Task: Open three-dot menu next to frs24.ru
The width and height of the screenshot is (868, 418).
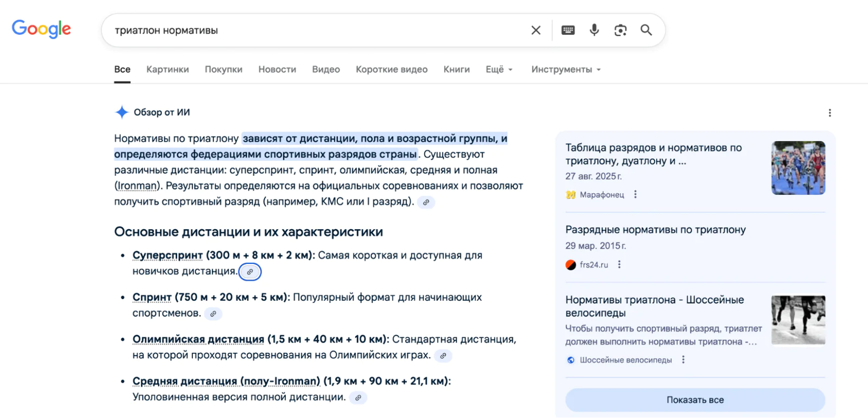Action: coord(619,264)
